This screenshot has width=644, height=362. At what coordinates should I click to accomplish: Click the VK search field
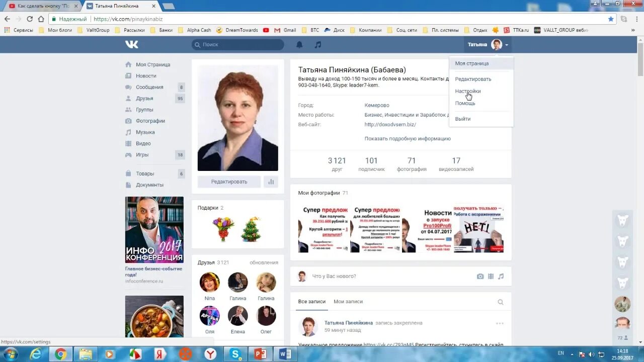pos(238,45)
